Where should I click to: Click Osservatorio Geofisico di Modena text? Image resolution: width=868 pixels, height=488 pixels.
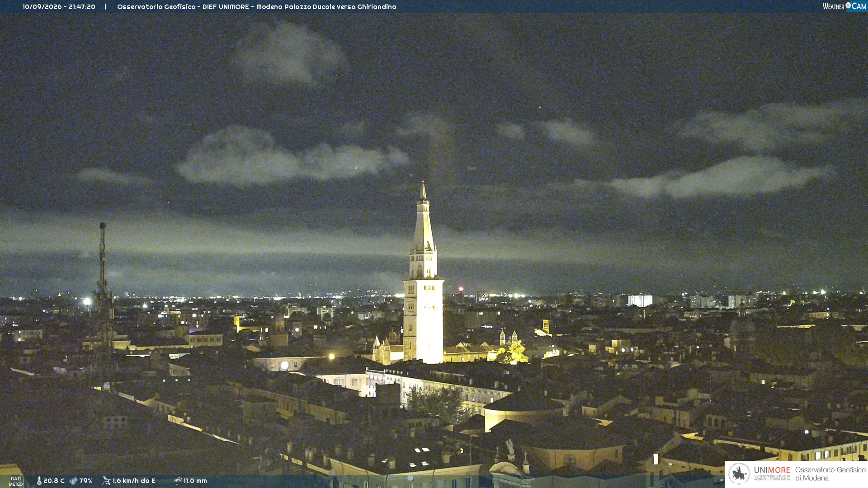click(x=830, y=474)
